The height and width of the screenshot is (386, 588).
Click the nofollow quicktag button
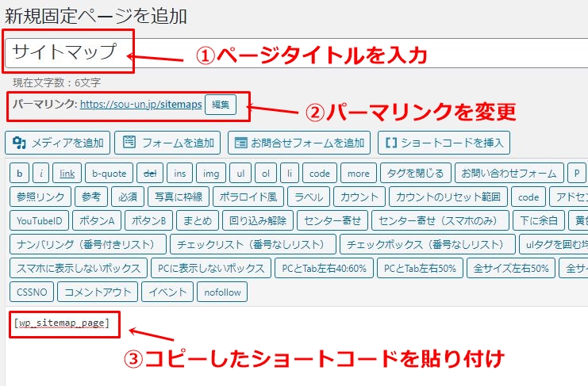click(222, 292)
